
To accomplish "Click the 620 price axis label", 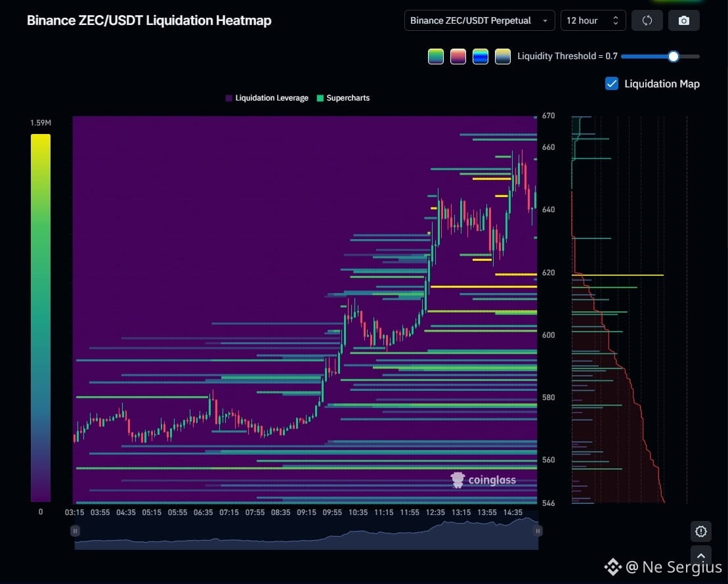I will point(548,273).
